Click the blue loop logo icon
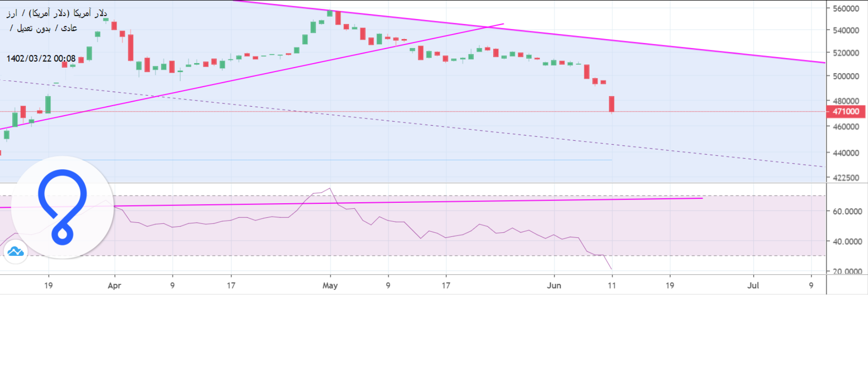 point(62,207)
